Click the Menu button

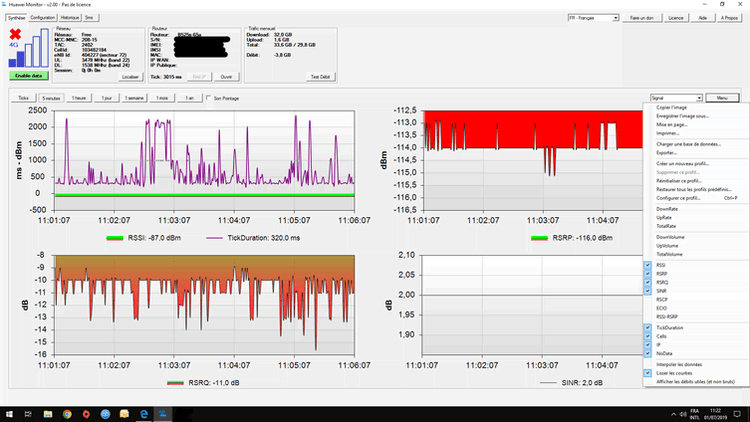tap(722, 98)
